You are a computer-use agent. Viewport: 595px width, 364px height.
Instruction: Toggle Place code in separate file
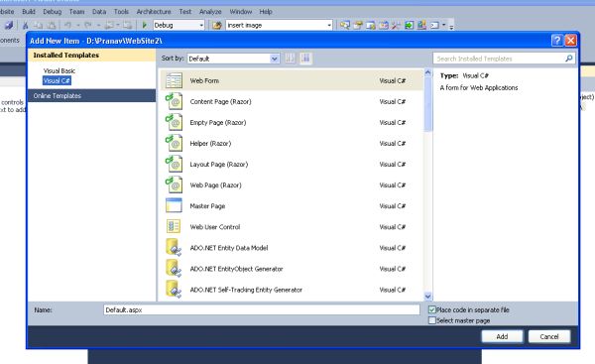[431, 309]
